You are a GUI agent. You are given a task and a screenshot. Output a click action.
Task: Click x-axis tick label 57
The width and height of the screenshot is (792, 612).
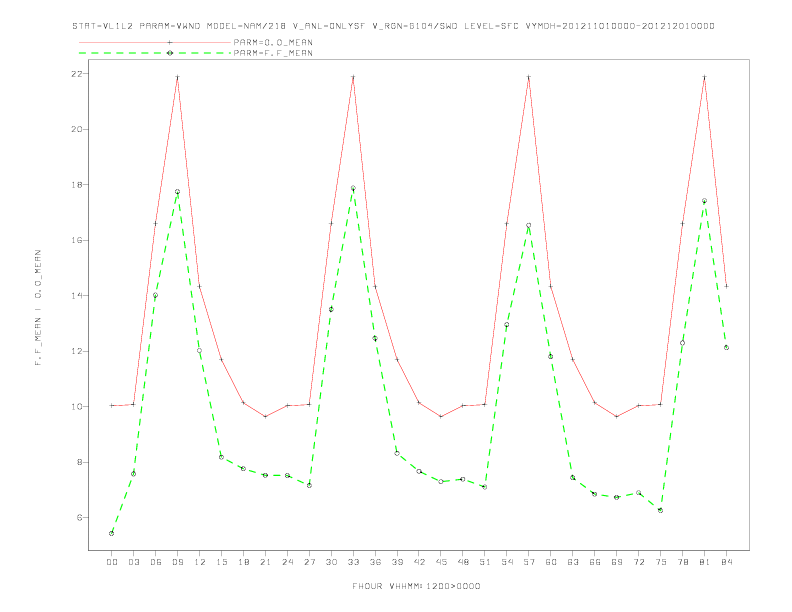529,562
